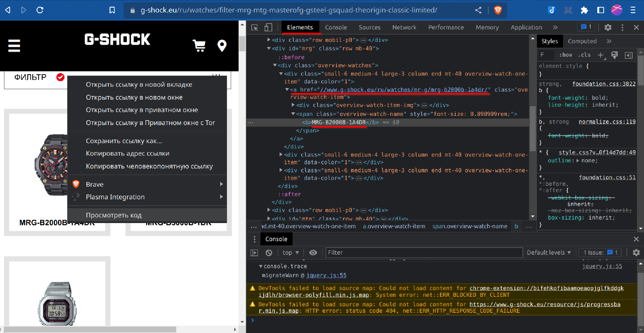The width and height of the screenshot is (644, 333).
Task: Close the DevTools panel
Action: tap(636, 28)
